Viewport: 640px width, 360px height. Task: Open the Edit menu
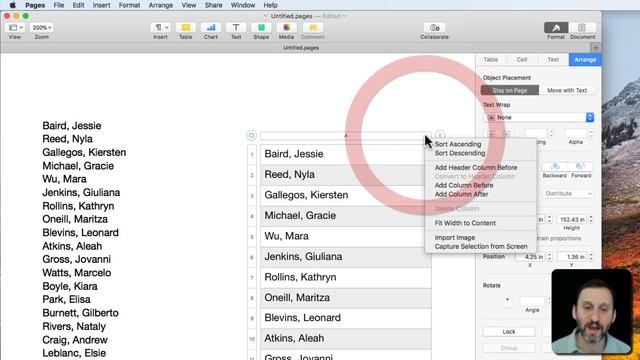(x=78, y=5)
